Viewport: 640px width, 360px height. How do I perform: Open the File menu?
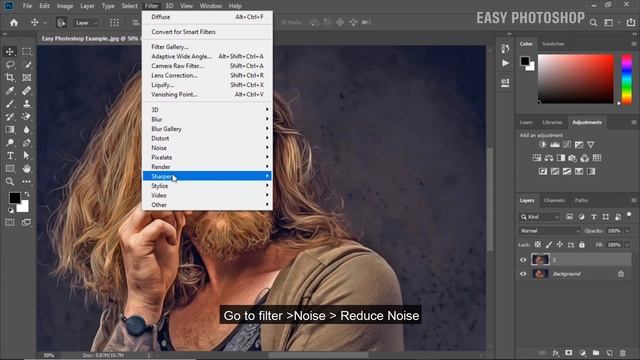(x=27, y=6)
